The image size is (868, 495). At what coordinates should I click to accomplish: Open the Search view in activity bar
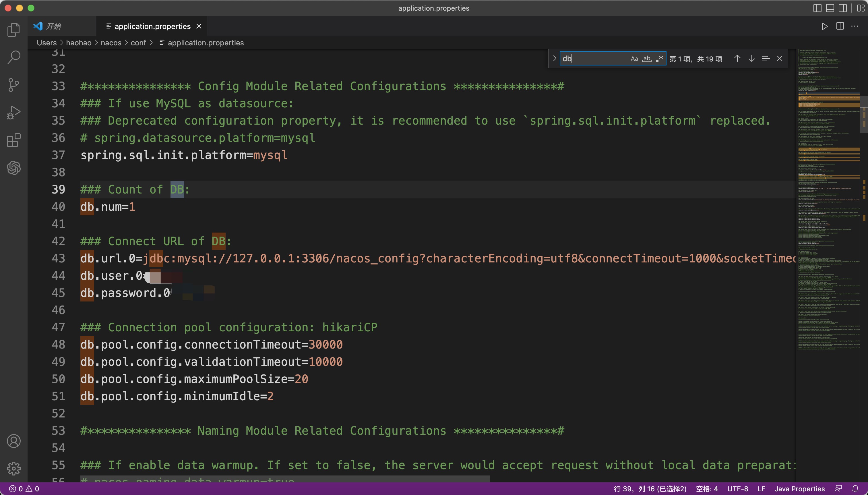click(x=13, y=57)
